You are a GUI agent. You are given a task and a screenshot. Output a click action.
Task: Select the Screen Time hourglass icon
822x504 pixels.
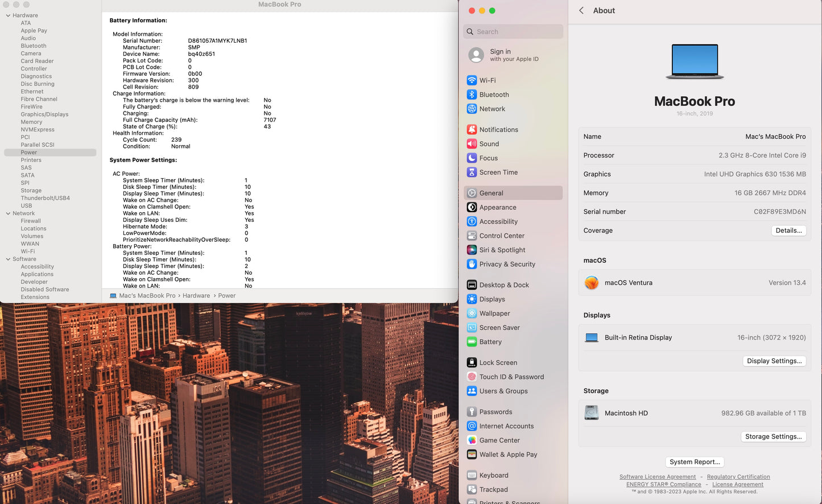click(x=472, y=172)
